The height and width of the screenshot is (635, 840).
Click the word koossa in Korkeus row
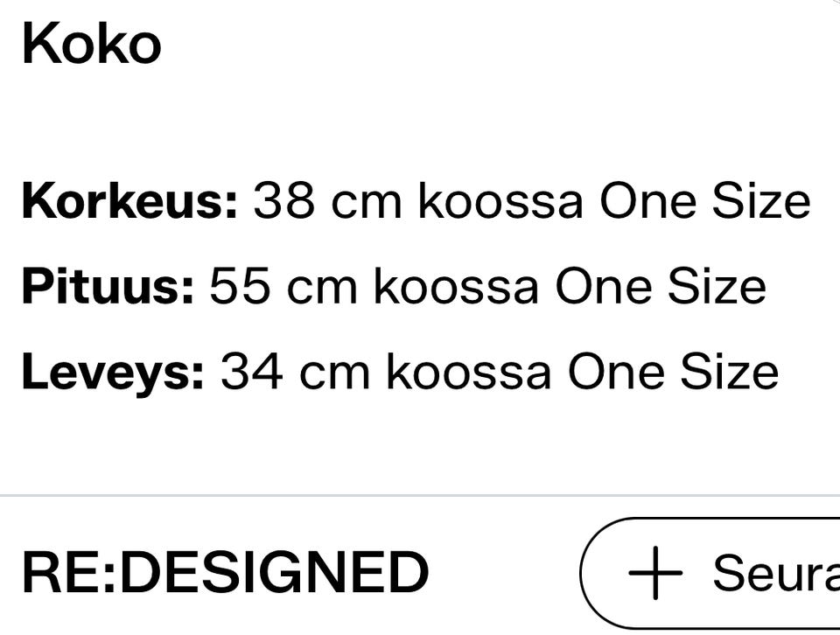click(500, 201)
